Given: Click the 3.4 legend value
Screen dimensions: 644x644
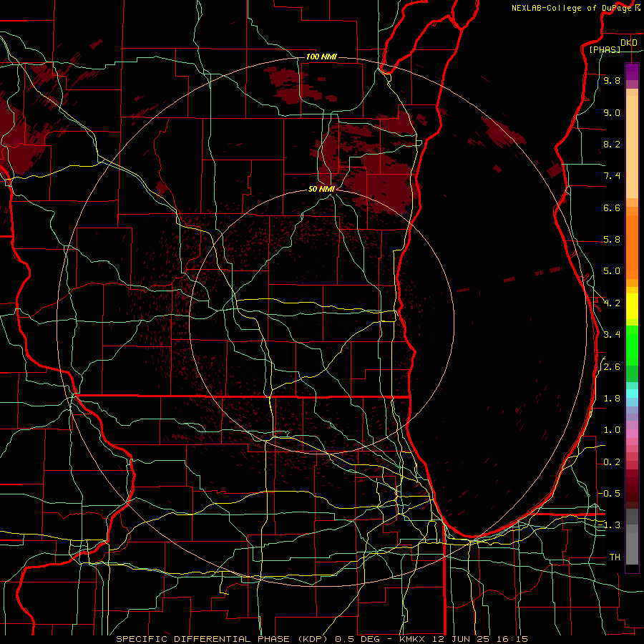Looking at the screenshot, I should point(612,335).
